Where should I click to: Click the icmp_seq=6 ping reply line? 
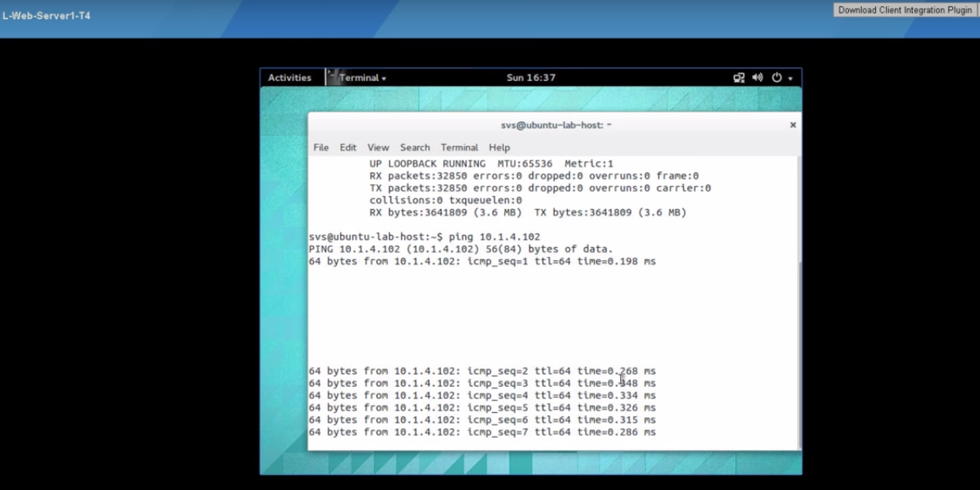pos(482,420)
